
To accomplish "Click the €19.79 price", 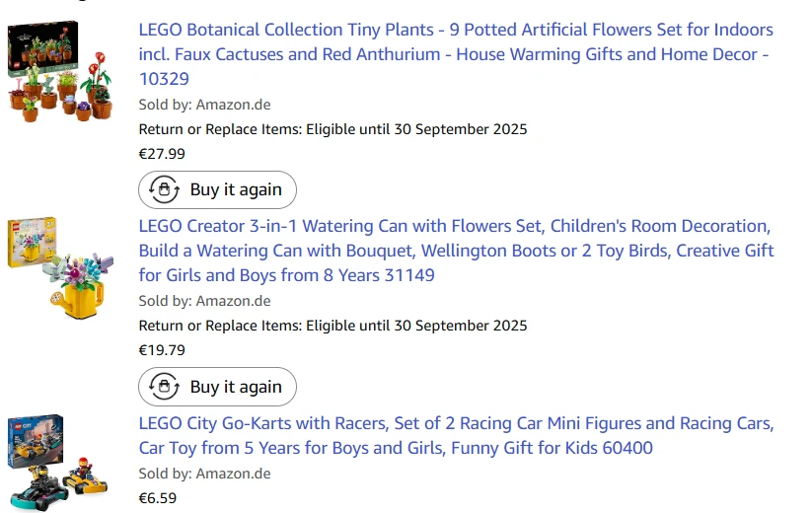I will pos(162,349).
